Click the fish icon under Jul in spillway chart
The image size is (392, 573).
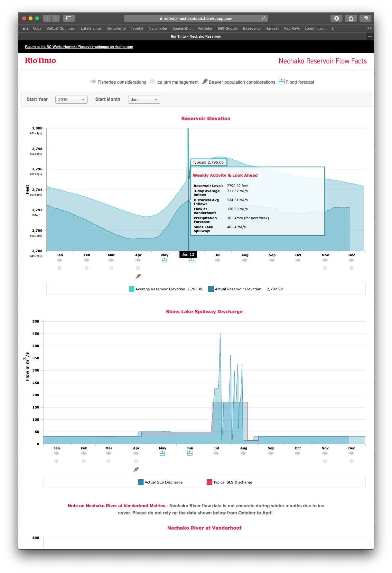[x=216, y=453]
